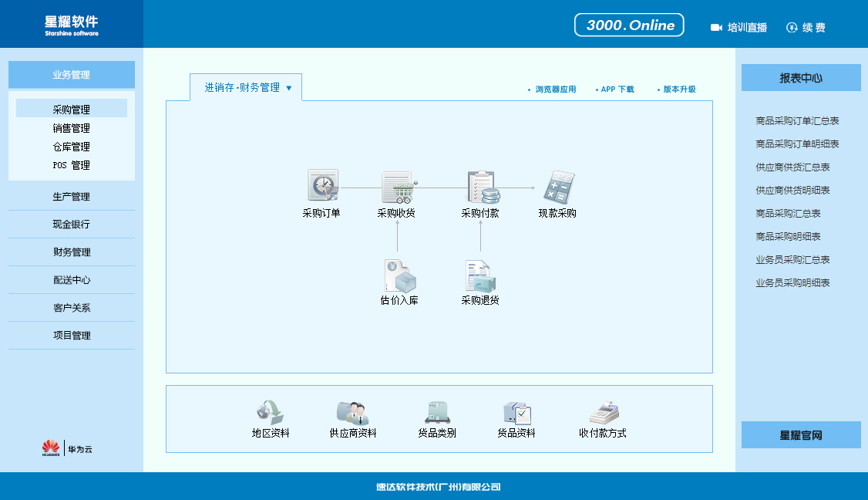Select 仓库管理 in the sidebar
The width and height of the screenshot is (868, 500).
point(72,147)
